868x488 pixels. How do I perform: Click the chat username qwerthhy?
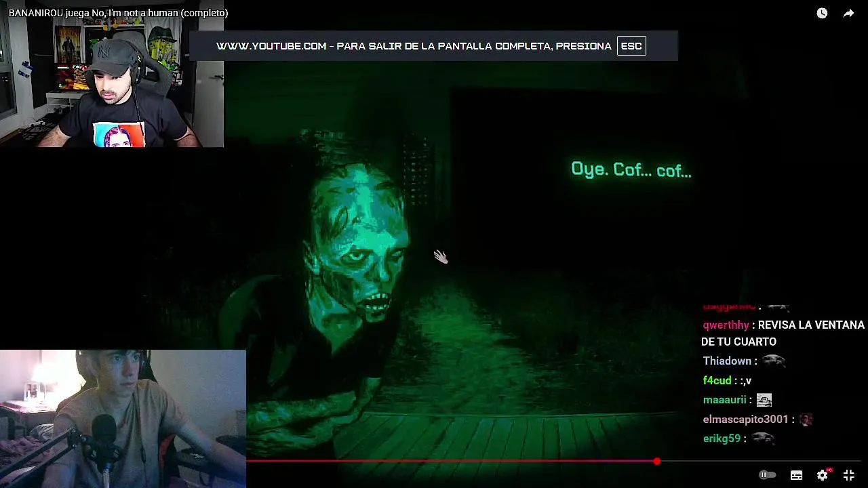point(726,325)
